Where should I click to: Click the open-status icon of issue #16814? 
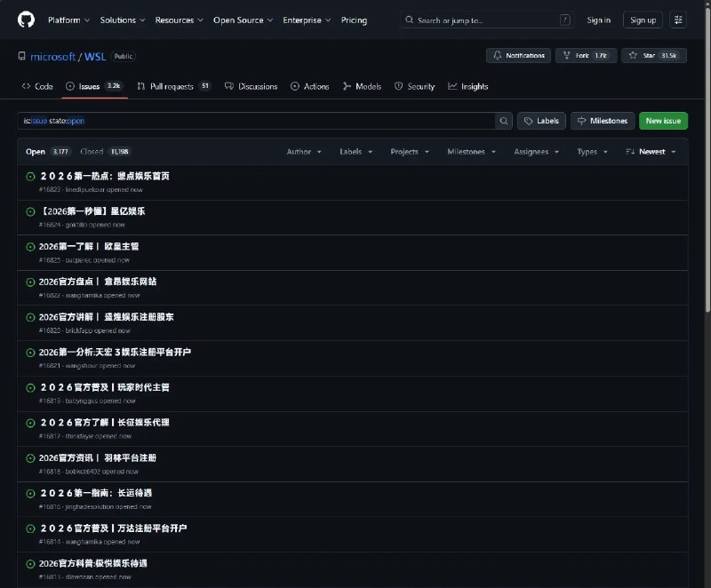[30, 528]
